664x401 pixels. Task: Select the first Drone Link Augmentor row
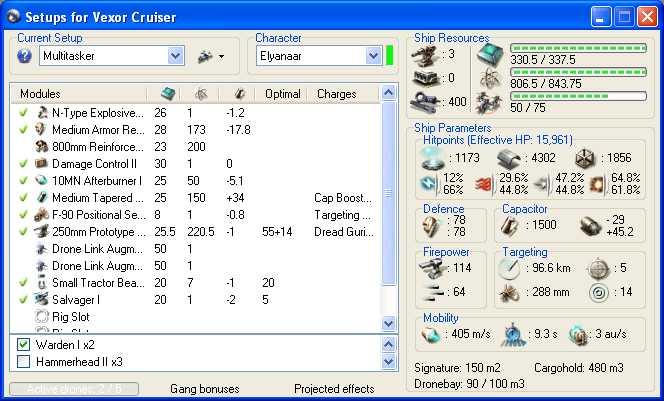coord(196,249)
